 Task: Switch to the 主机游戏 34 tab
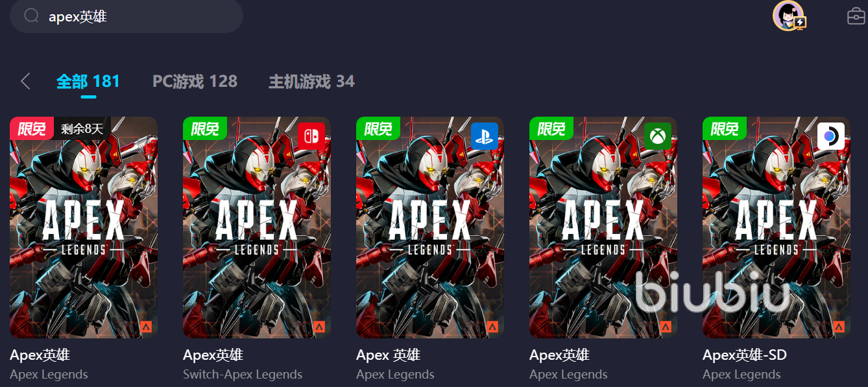point(311,82)
